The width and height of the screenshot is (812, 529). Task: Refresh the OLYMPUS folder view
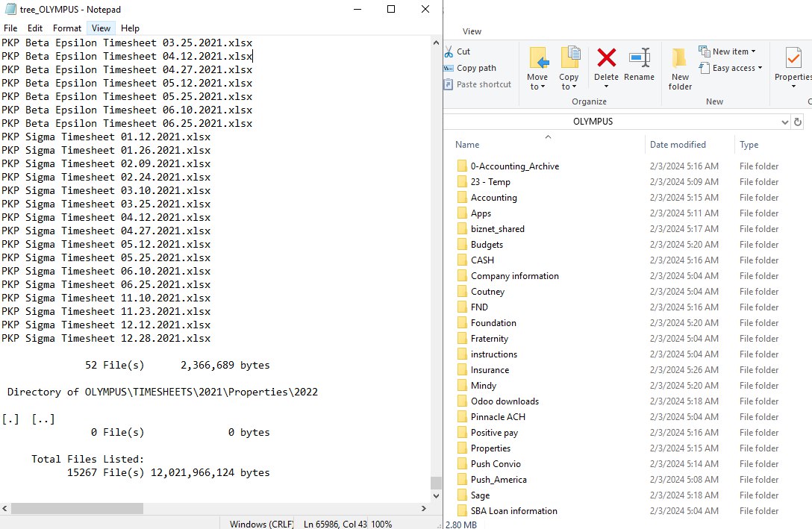click(798, 122)
